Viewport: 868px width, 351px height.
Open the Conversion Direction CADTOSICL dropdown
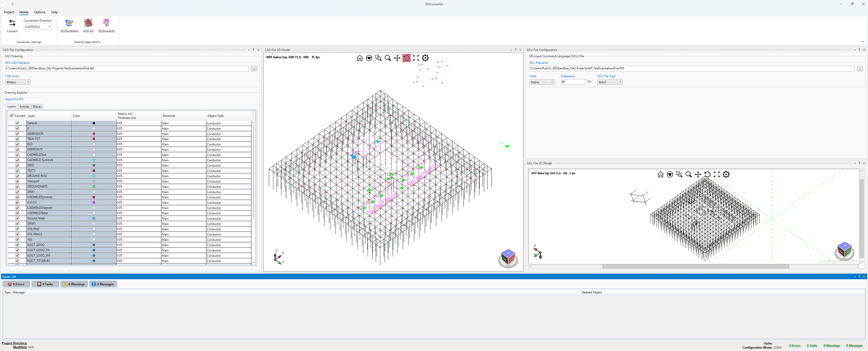[38, 27]
